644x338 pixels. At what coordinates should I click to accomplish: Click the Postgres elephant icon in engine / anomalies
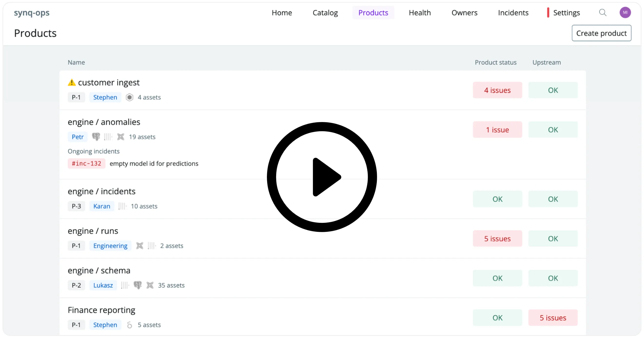point(96,137)
